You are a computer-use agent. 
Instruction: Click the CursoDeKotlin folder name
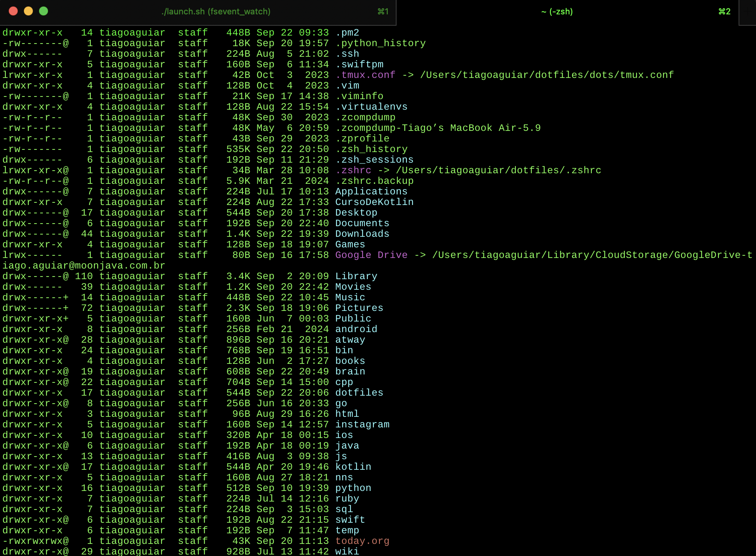coord(374,202)
